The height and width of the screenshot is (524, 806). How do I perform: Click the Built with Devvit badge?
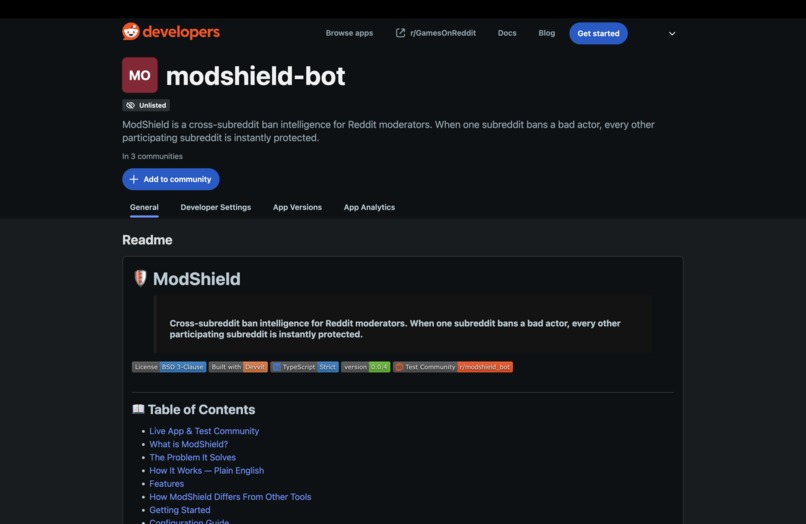(x=238, y=367)
